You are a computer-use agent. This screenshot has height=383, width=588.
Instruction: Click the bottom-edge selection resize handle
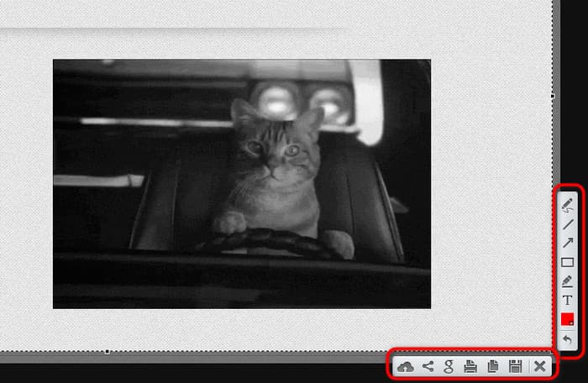108,351
